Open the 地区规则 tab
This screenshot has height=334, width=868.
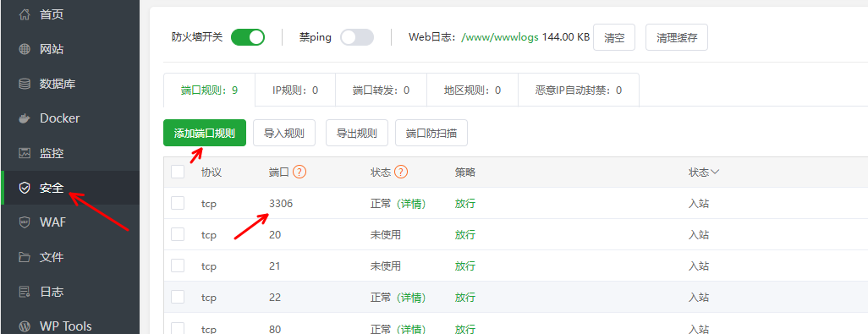point(472,90)
